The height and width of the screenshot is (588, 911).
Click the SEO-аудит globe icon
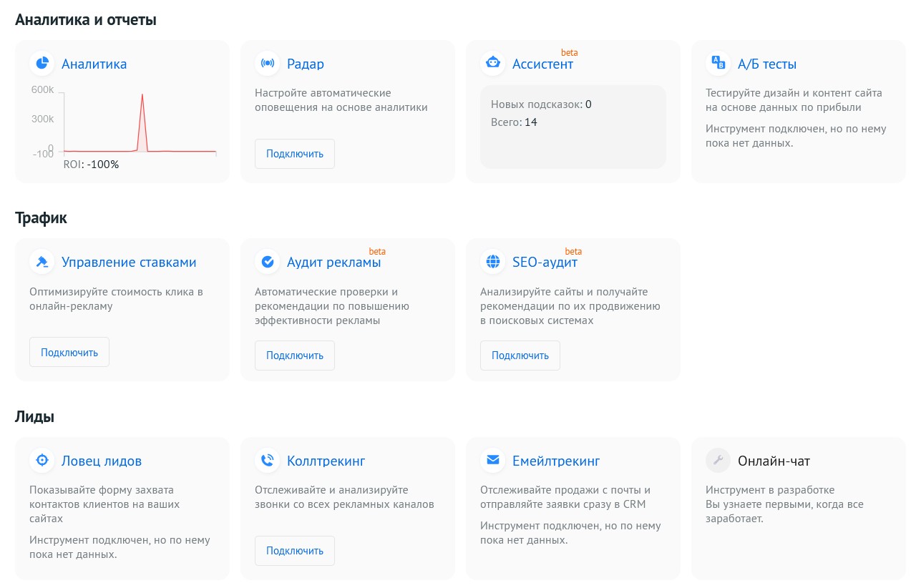[493, 262]
